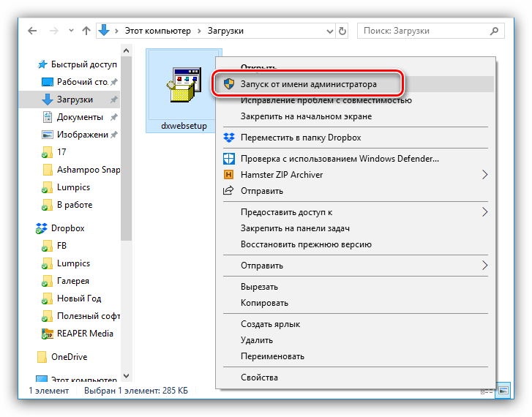Open 'Предоставить доступ к' submenu
The height and width of the screenshot is (417, 532).
pyautogui.click(x=286, y=212)
